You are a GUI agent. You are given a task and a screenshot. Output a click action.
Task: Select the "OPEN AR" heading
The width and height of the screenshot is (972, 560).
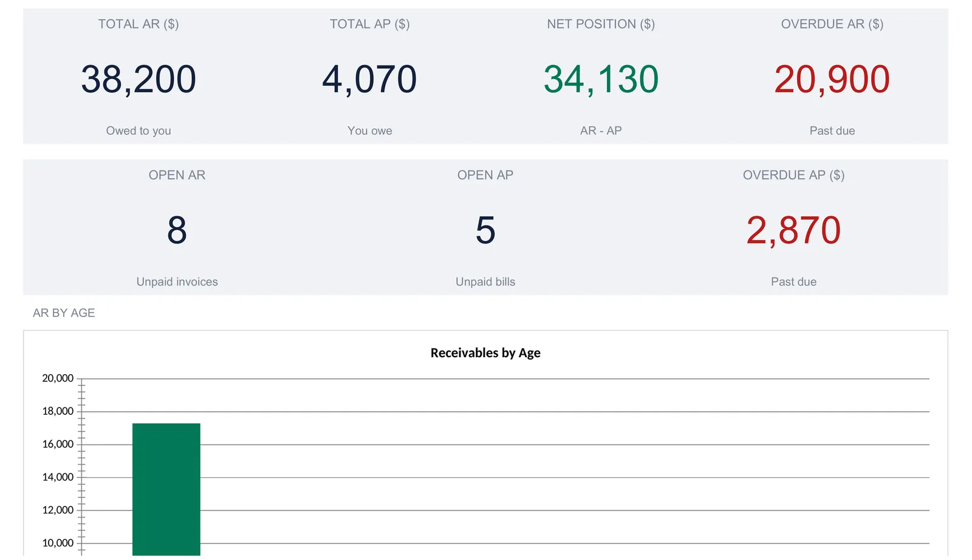(177, 175)
